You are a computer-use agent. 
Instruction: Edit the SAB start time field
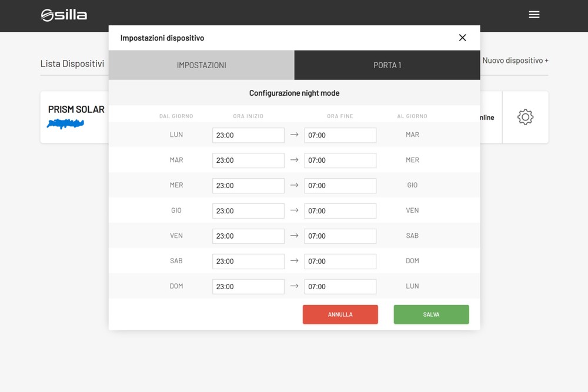point(248,261)
